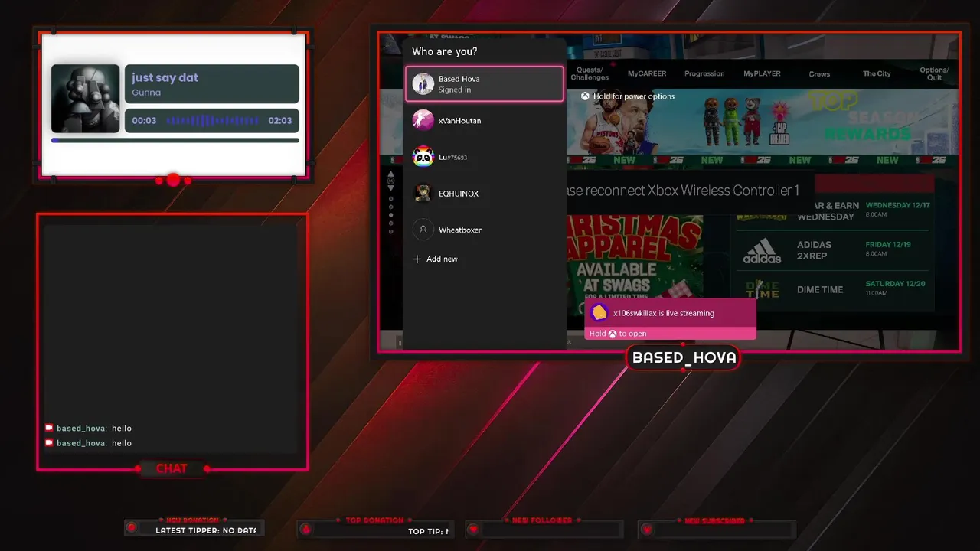Click the elapsed time 00:03
Image resolution: width=980 pixels, height=551 pixels.
pyautogui.click(x=144, y=121)
